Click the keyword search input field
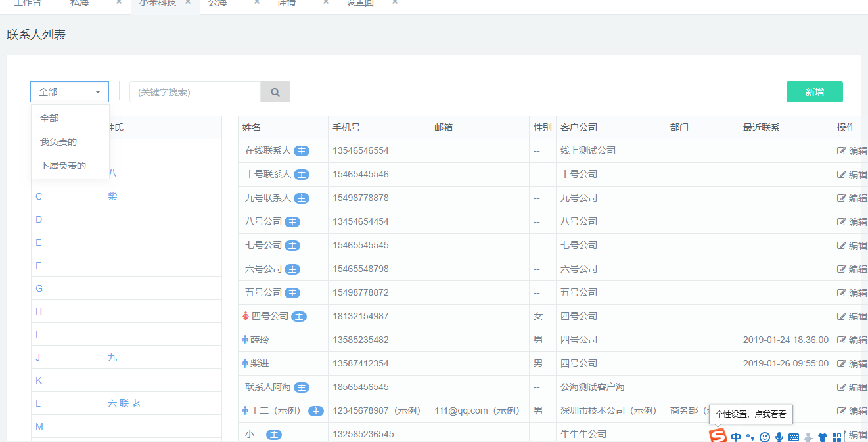The height and width of the screenshot is (442, 868). (195, 92)
